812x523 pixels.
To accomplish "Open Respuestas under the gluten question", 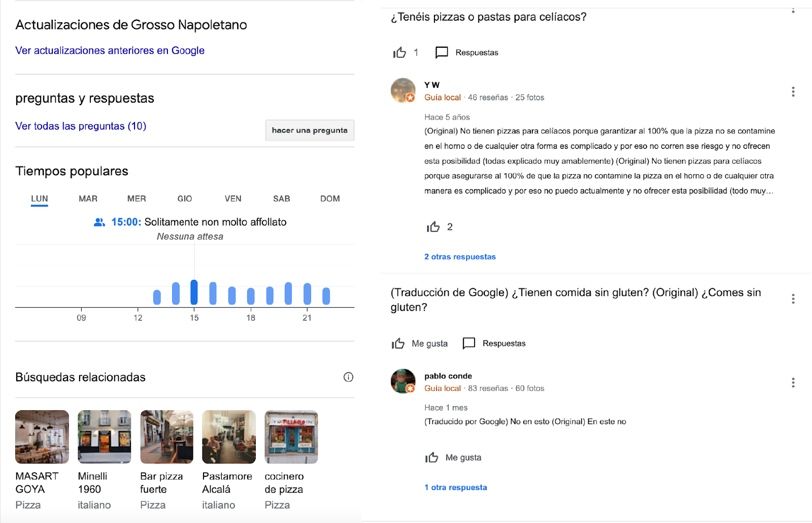I will (494, 344).
